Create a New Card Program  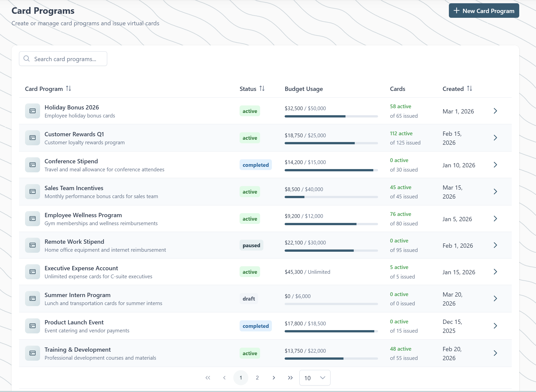pyautogui.click(x=484, y=11)
